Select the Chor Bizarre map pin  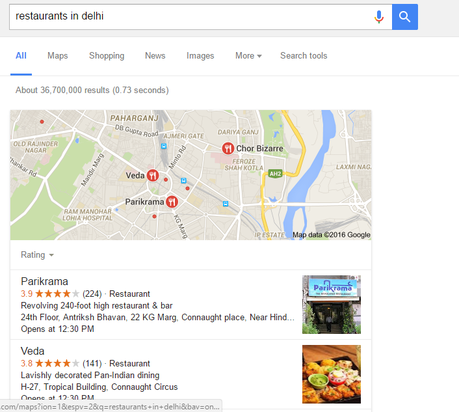click(x=228, y=148)
